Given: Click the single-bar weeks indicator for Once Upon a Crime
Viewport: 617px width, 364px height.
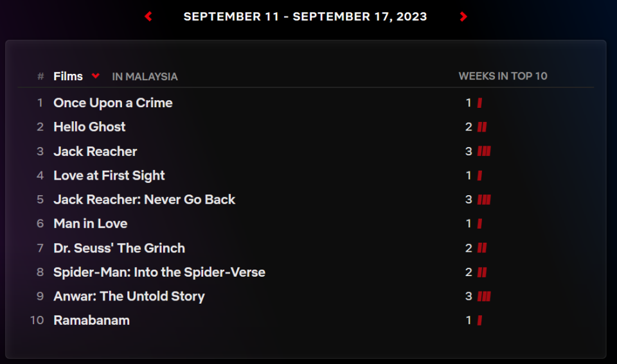Looking at the screenshot, I should pyautogui.click(x=479, y=103).
